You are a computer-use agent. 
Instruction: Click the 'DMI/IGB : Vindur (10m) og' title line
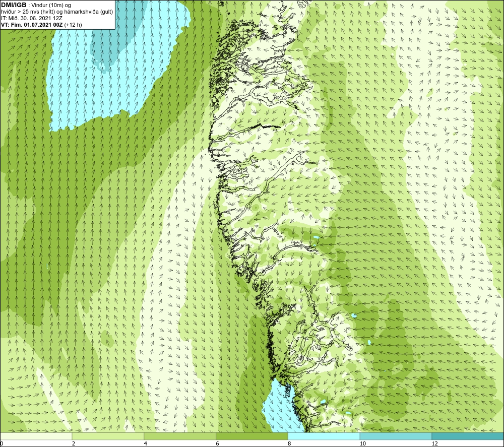click(x=36, y=6)
